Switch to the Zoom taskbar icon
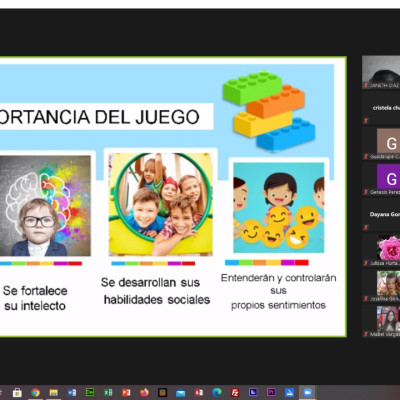400x400 pixels. (307, 393)
